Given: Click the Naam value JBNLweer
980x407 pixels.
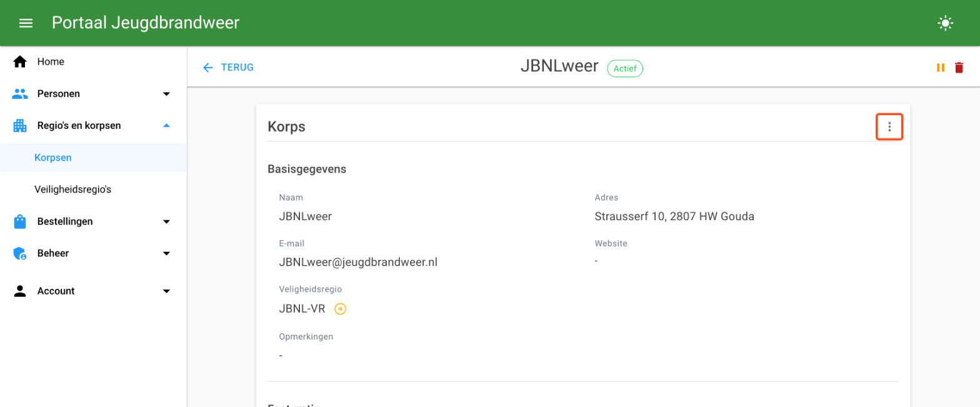Looking at the screenshot, I should 306,216.
